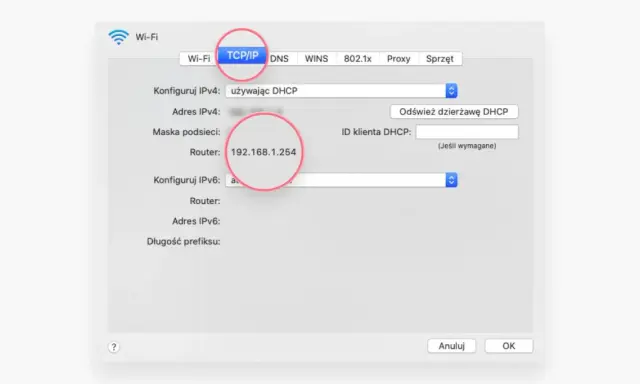Click the Długość prefiksu label
Image resolution: width=640 pixels, height=384 pixels.
tap(183, 242)
